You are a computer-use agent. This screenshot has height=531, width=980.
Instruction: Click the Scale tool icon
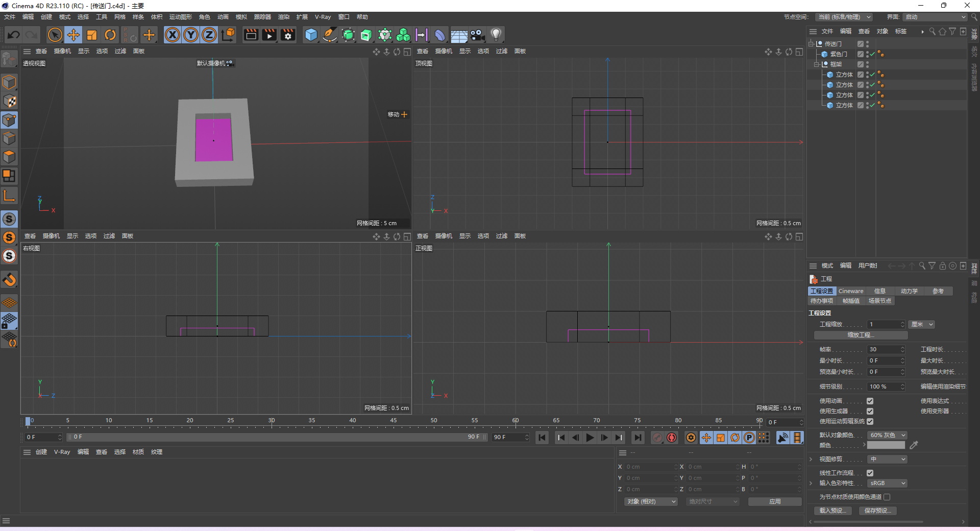click(92, 35)
